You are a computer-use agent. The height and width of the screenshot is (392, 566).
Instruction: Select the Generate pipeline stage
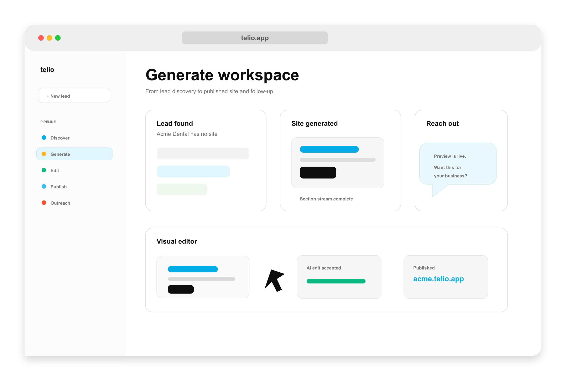click(74, 154)
